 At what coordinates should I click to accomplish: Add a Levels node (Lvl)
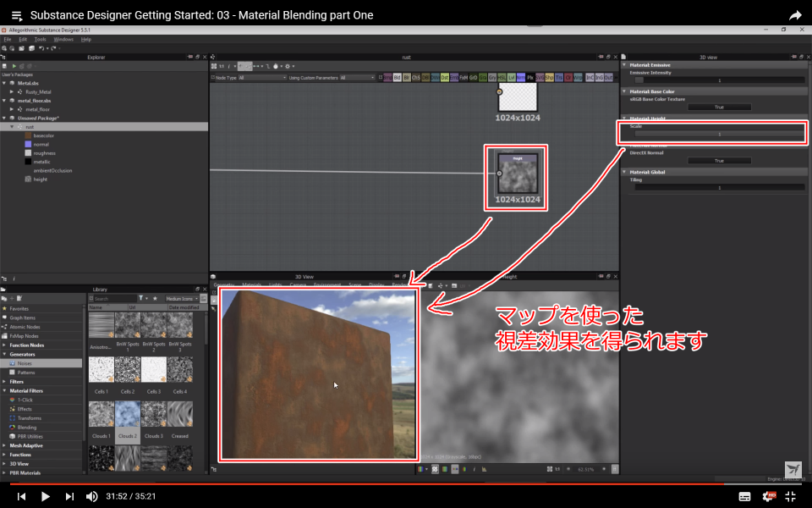511,78
